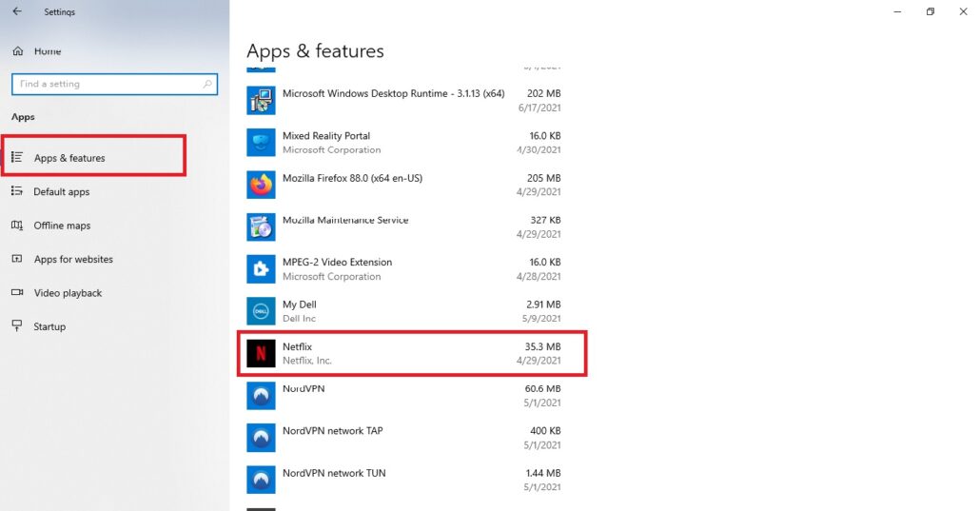Click the My Dell app icon
Viewport: 980px width, 511px height.
click(x=261, y=311)
